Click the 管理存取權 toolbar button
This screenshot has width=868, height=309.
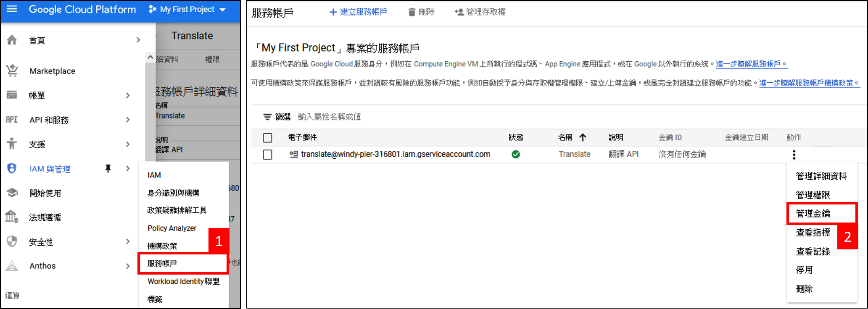tap(480, 12)
